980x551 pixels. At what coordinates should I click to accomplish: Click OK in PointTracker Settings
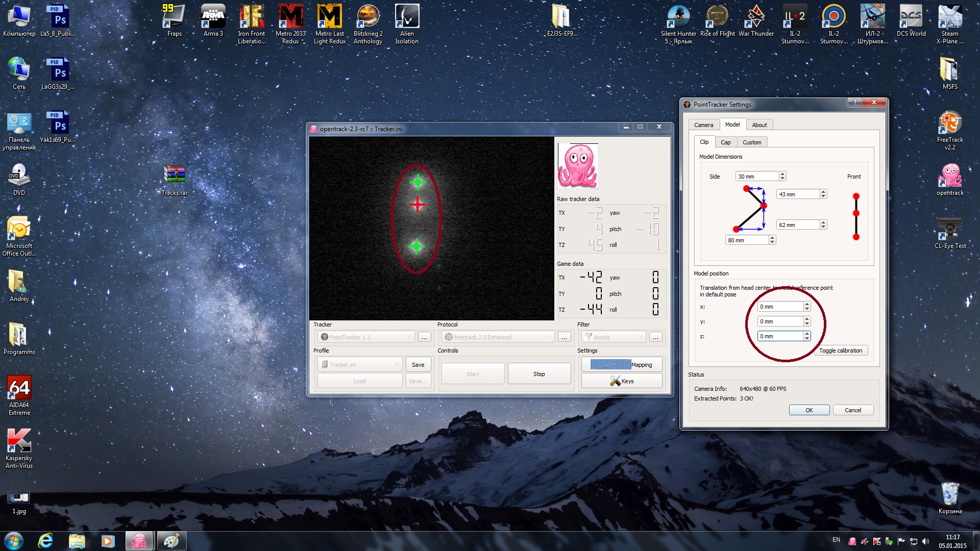(x=809, y=410)
